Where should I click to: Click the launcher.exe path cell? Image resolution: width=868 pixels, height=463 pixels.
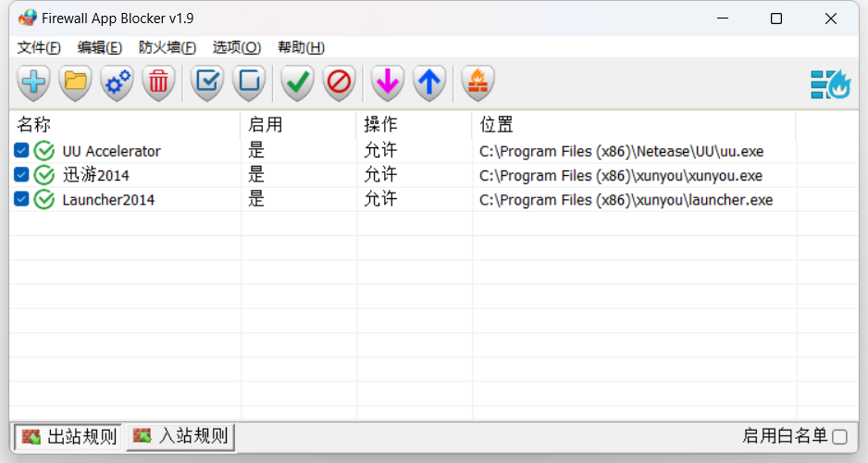point(626,200)
